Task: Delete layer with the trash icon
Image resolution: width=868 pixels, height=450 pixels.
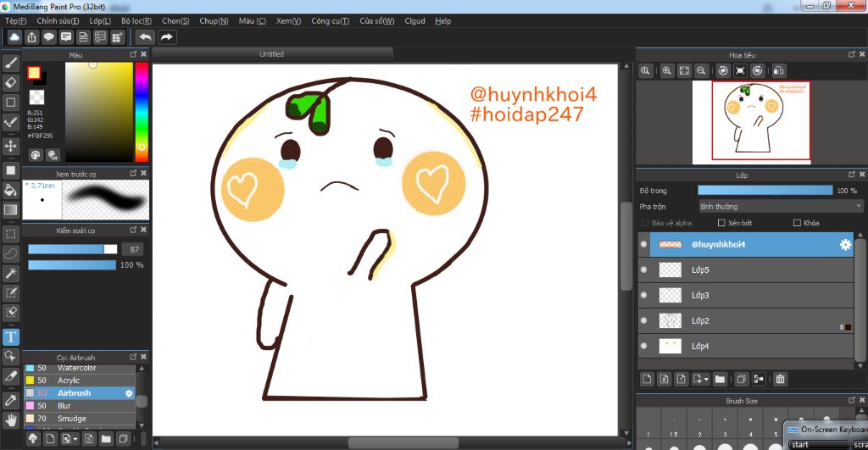Action: (780, 379)
